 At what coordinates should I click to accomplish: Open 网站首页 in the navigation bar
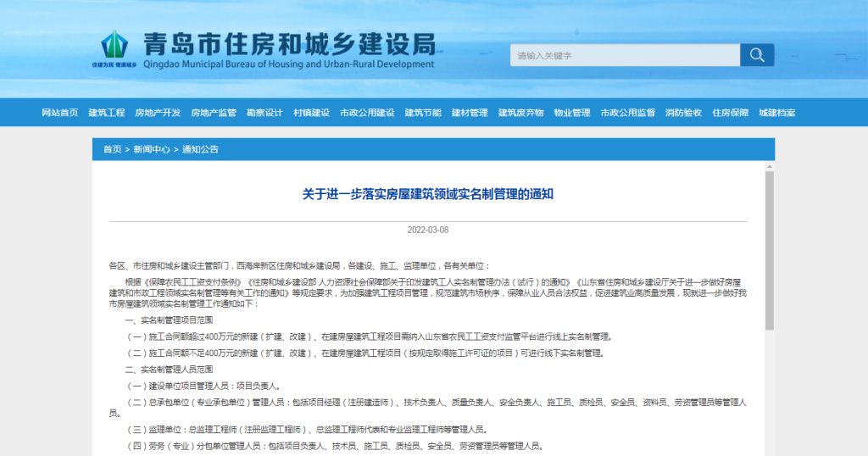(x=60, y=113)
